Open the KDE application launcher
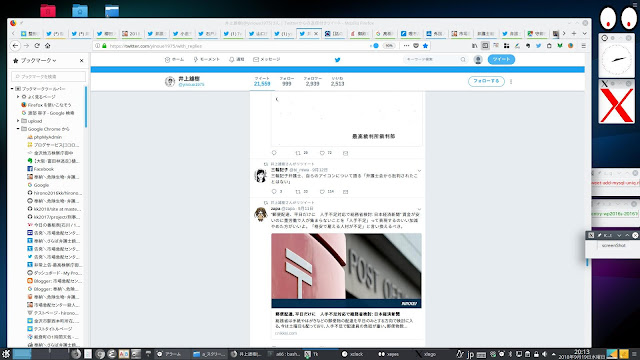This screenshot has width=640, height=360. tap(6, 354)
